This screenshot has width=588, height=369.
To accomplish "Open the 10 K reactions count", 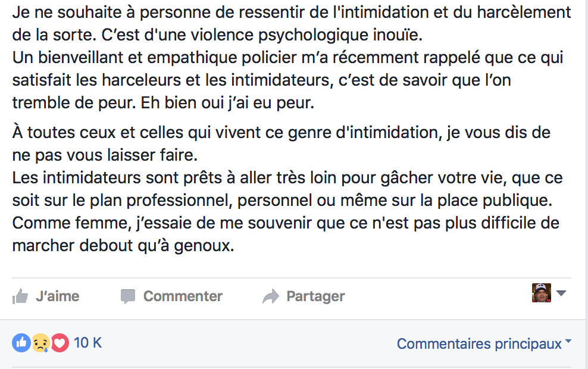I will click(87, 343).
